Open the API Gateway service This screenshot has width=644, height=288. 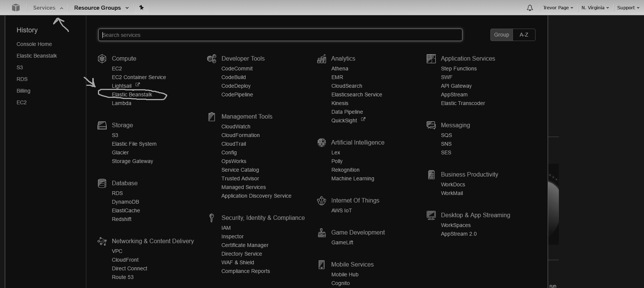pos(456,86)
